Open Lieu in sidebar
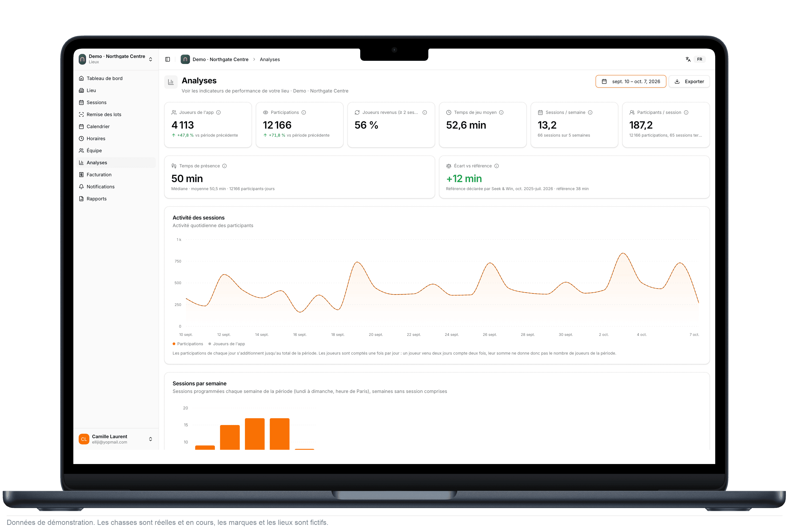This screenshot has width=789, height=532. [116, 90]
